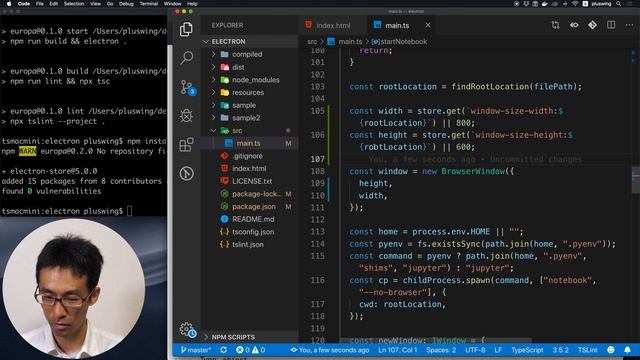Open Spotlight search in the menu bar
The width and height of the screenshot is (640, 360).
click(619, 4)
